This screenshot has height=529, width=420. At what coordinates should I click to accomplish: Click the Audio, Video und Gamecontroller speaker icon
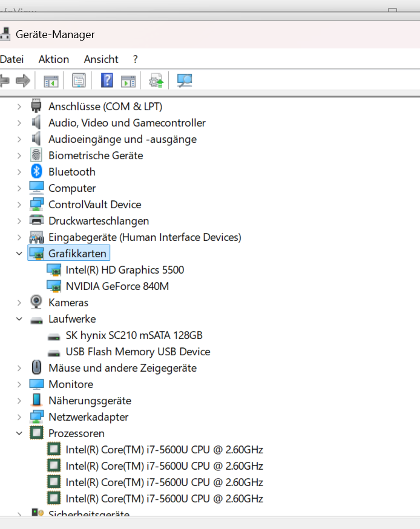tap(36, 122)
